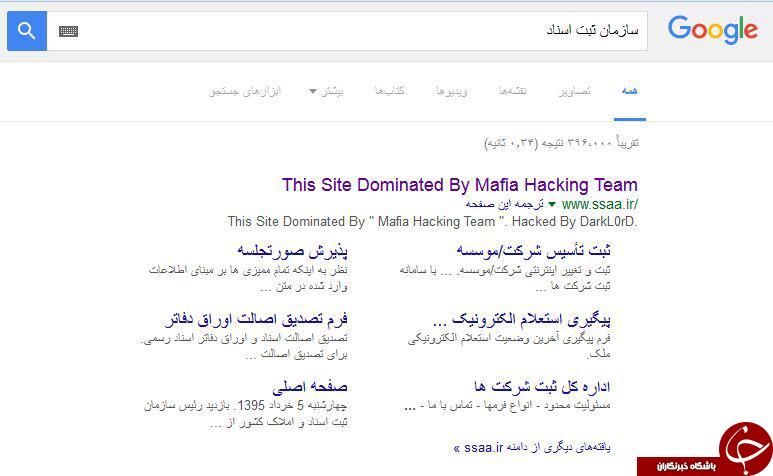The image size is (773, 476).
Task: Click the blue search magnifier button
Action: click(27, 31)
